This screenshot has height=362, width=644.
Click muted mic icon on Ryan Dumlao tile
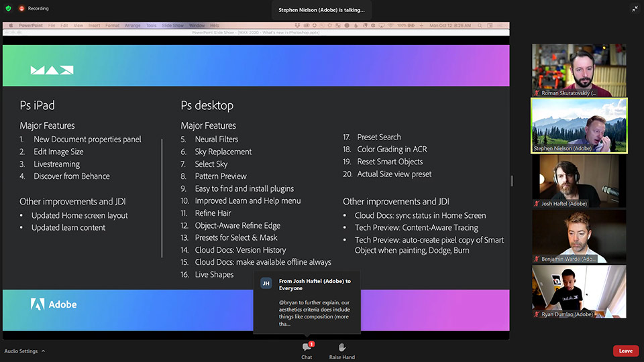coord(537,314)
